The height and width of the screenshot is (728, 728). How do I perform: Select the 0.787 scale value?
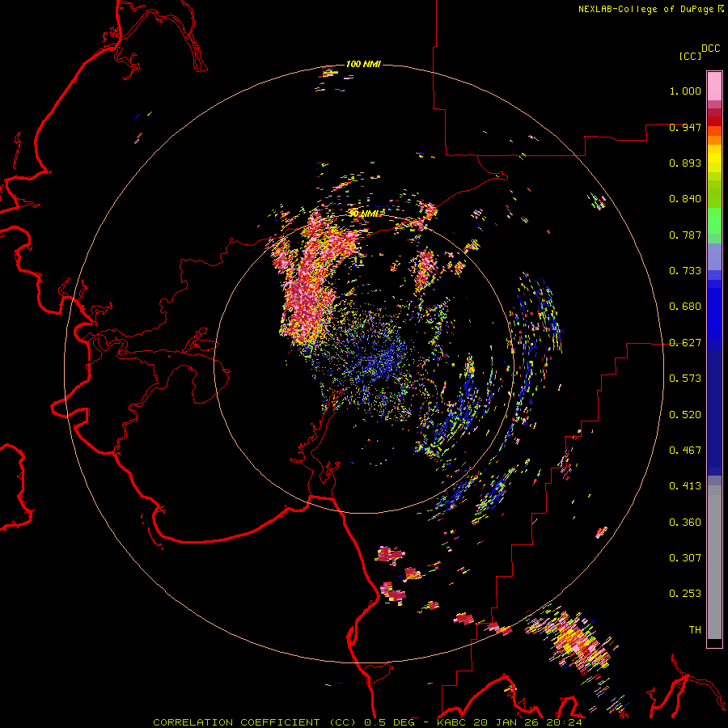pyautogui.click(x=685, y=235)
